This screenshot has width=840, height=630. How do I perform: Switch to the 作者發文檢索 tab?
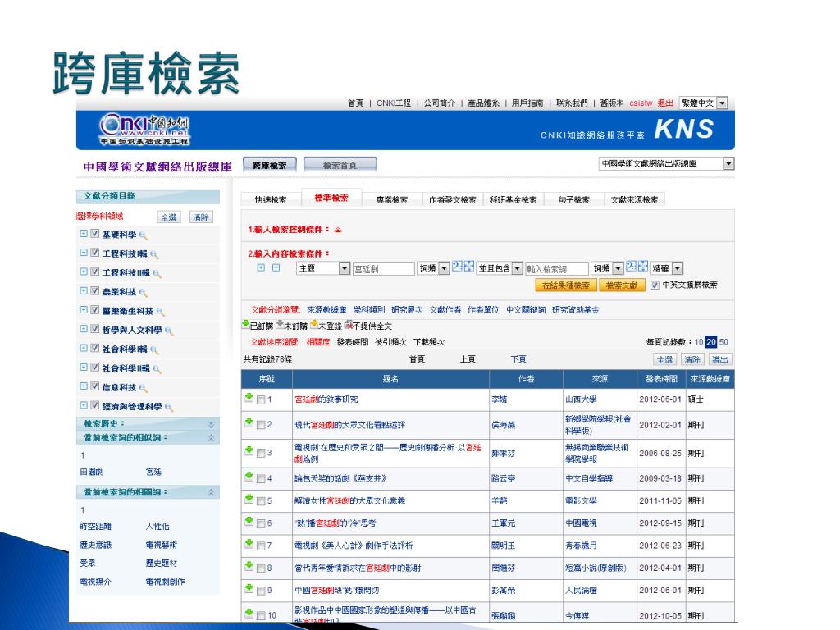pyautogui.click(x=452, y=200)
